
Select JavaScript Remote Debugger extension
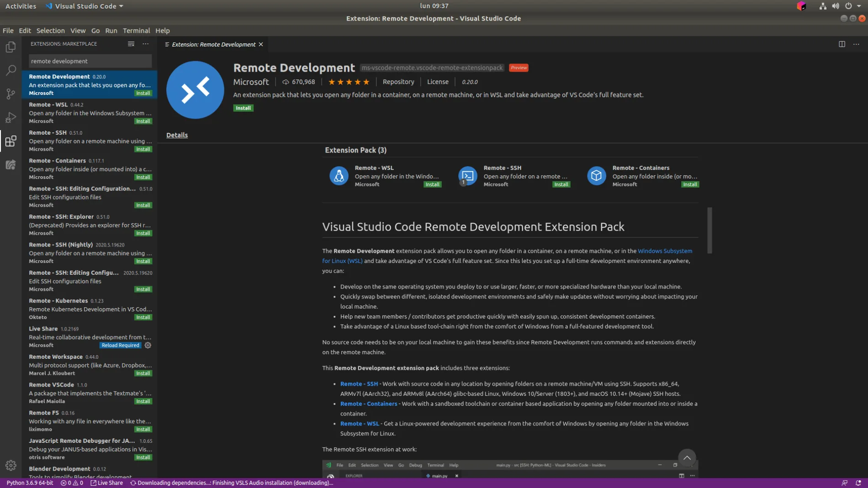pos(90,449)
